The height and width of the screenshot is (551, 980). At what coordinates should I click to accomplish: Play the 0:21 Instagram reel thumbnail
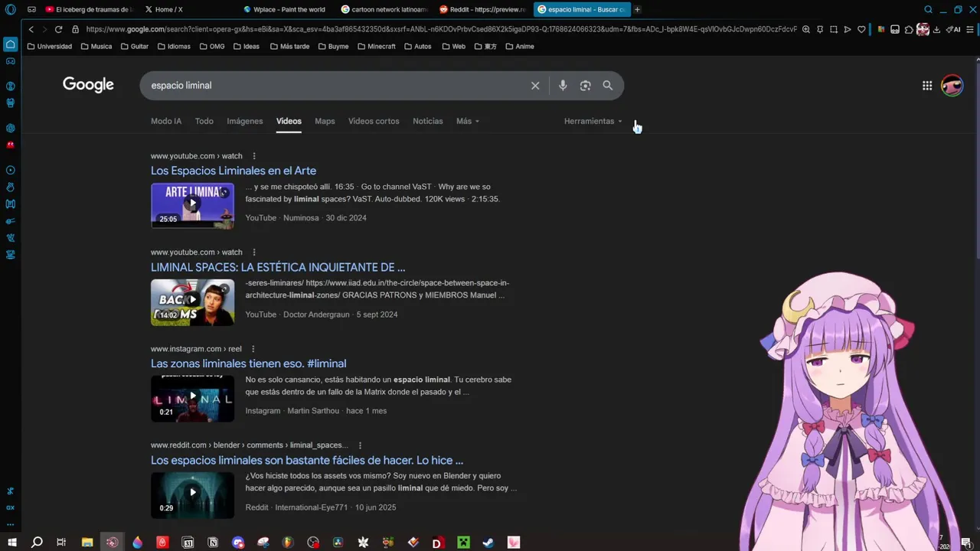tap(192, 398)
